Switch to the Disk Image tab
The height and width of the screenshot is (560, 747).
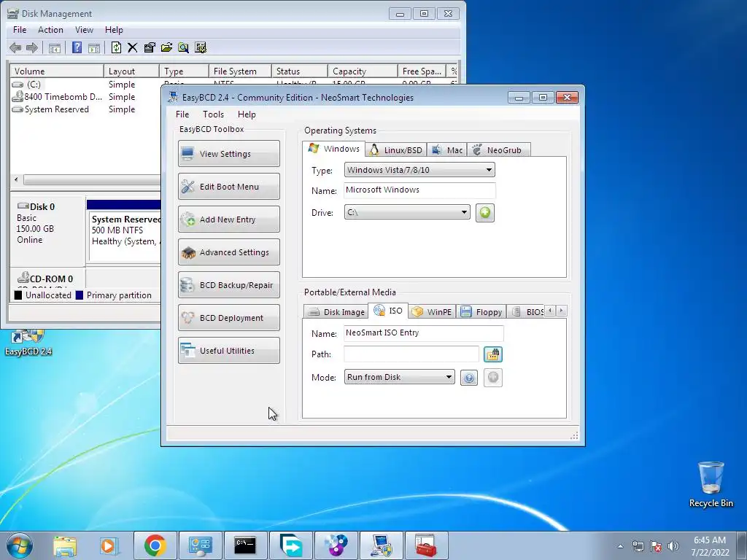336,312
